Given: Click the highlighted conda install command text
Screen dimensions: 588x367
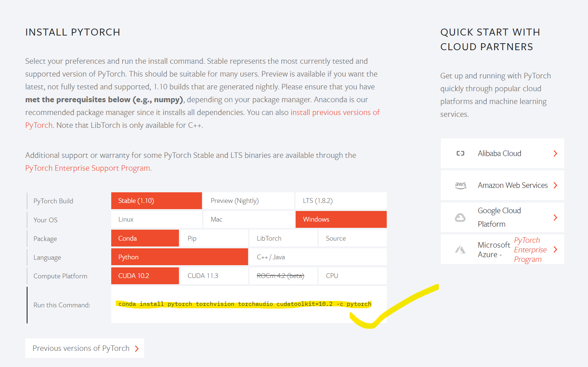Looking at the screenshot, I should tap(245, 304).
